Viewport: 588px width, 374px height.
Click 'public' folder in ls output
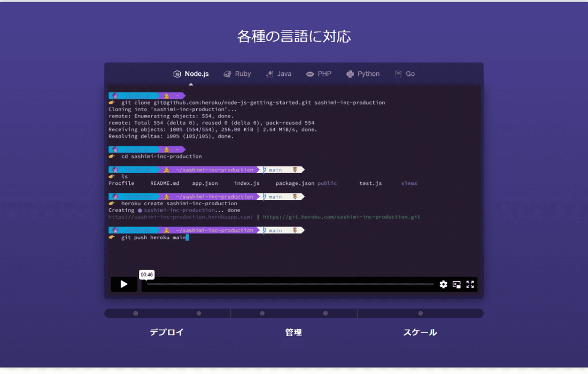[327, 183]
